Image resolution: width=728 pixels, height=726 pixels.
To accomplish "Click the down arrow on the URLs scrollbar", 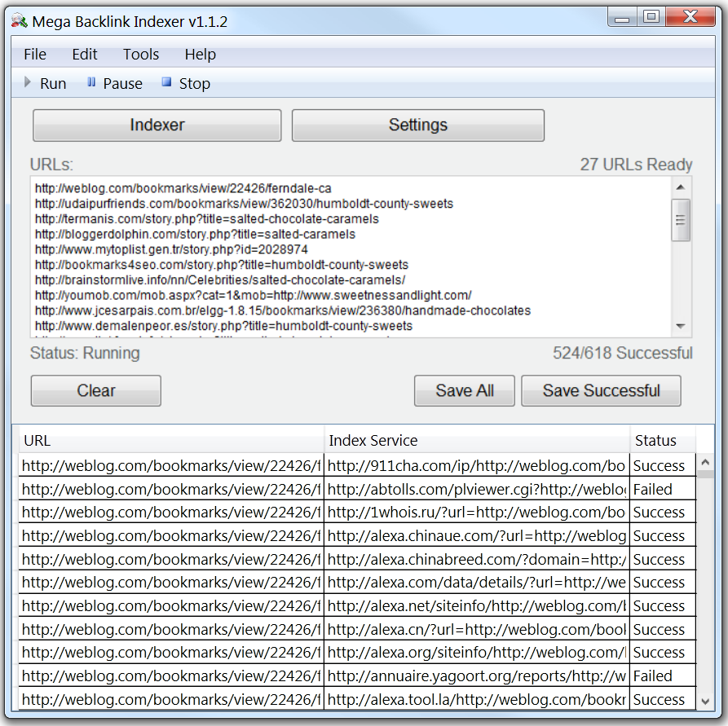I will tap(681, 326).
